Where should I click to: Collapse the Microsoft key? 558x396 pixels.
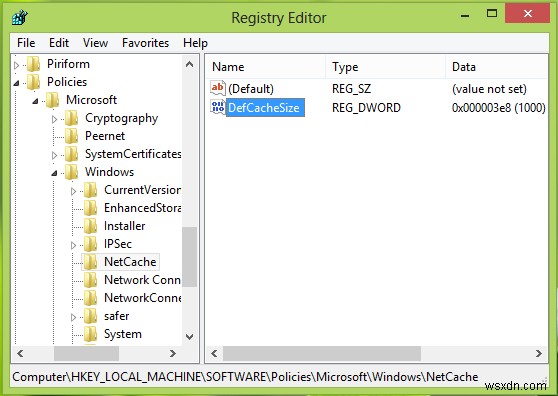(35, 101)
